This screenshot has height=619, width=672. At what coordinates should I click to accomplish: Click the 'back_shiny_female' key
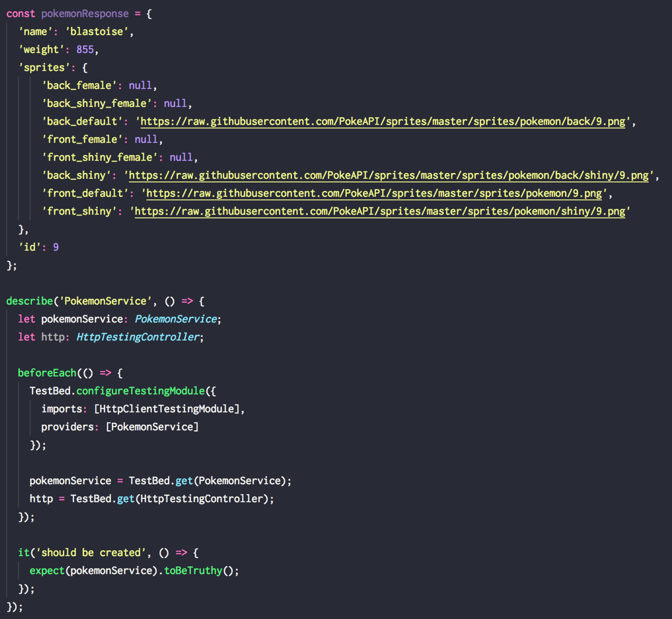(x=97, y=104)
